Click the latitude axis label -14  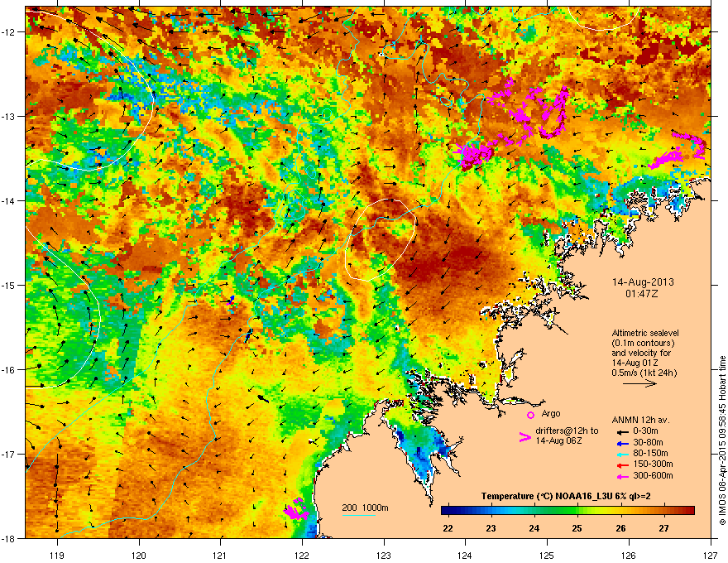point(10,200)
